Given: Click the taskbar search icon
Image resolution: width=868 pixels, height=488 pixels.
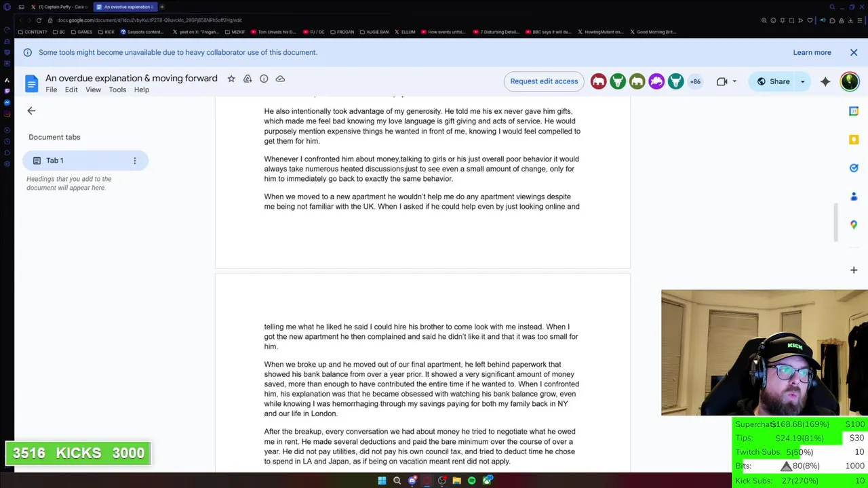Looking at the screenshot, I should coord(397,481).
